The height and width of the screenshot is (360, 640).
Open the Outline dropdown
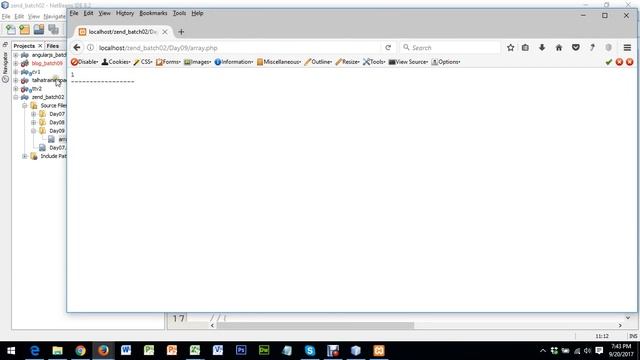pos(318,62)
